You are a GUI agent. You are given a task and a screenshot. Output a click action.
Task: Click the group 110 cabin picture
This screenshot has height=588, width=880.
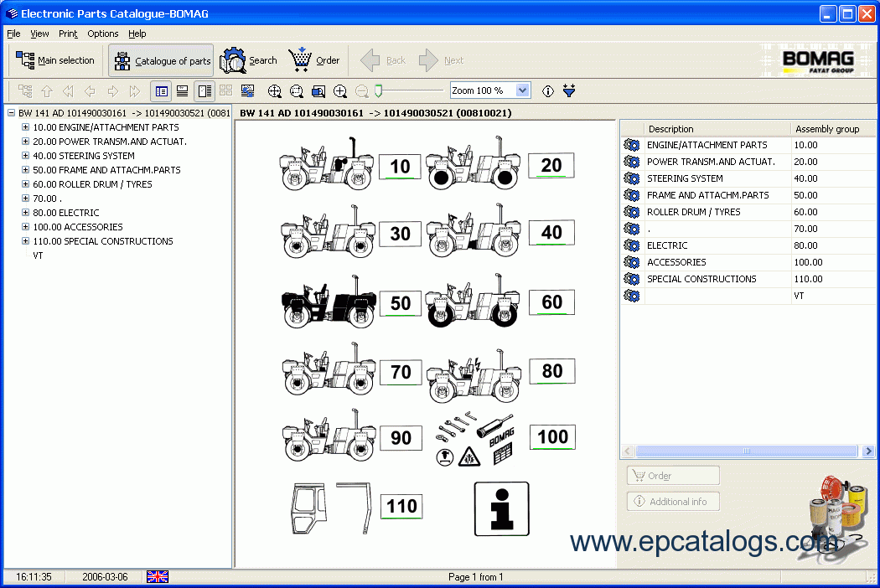pos(331,508)
